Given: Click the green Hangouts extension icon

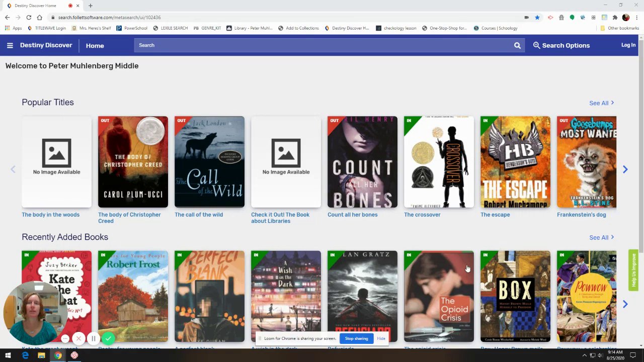Looking at the screenshot, I should coord(572,18).
